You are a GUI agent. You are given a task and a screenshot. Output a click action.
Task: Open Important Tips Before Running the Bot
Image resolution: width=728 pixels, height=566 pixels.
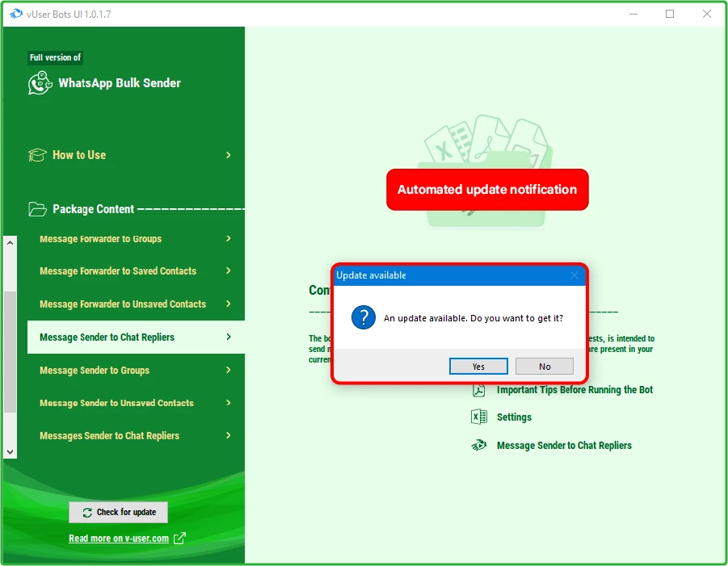tap(574, 390)
